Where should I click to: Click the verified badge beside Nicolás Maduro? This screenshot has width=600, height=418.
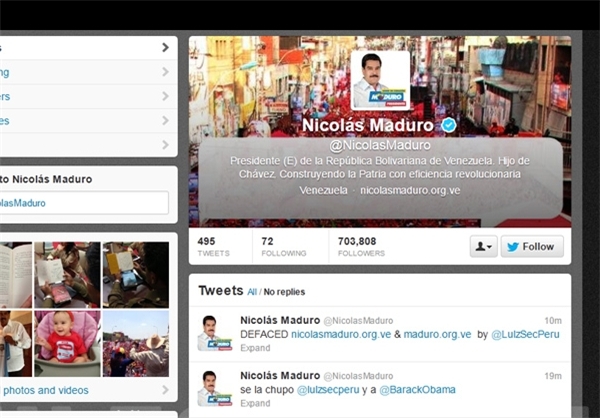449,125
